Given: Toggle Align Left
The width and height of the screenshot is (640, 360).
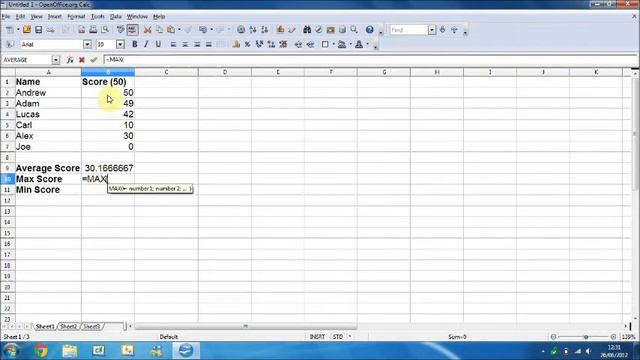Looking at the screenshot, I should coord(173,44).
